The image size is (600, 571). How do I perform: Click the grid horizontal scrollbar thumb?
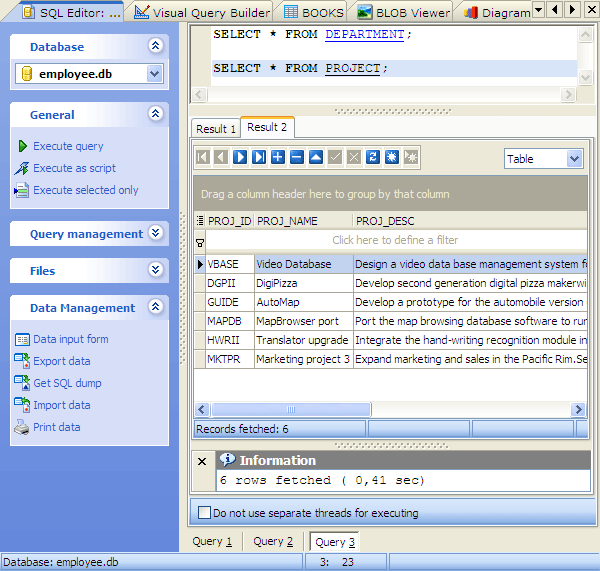pyautogui.click(x=291, y=409)
